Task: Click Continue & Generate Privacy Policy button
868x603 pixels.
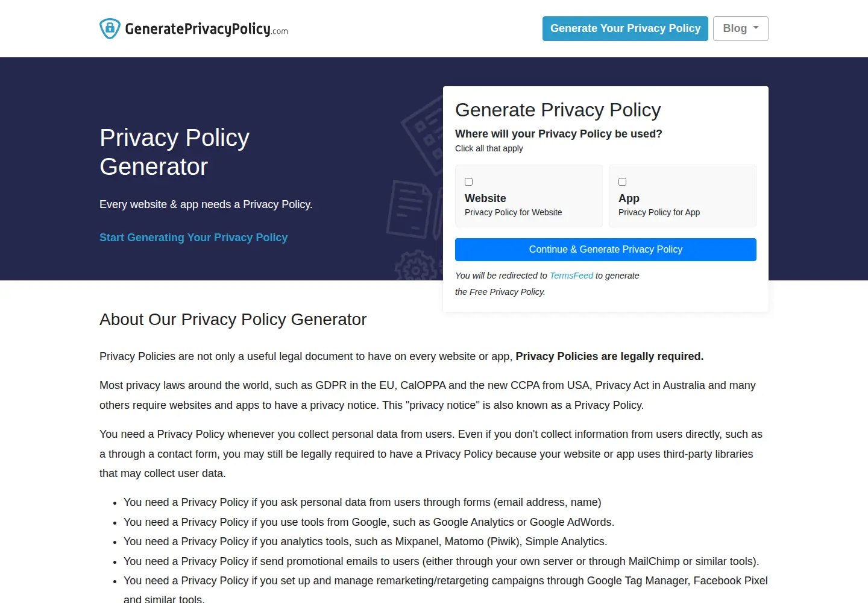Action: [606, 250]
